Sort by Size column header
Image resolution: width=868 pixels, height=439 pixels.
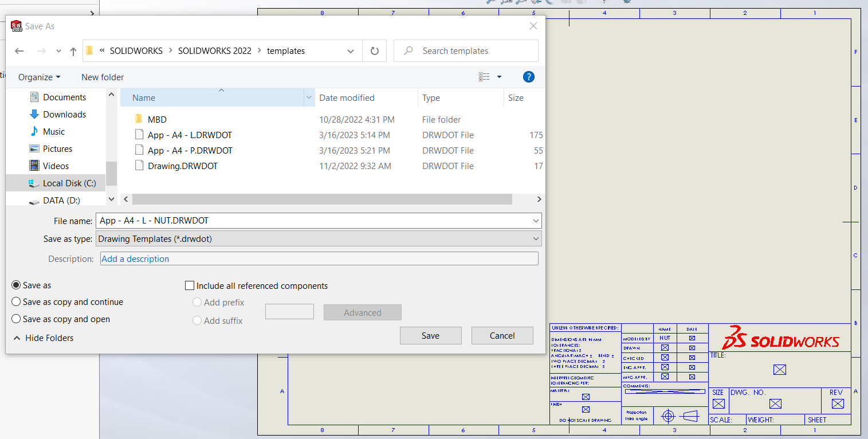click(516, 98)
